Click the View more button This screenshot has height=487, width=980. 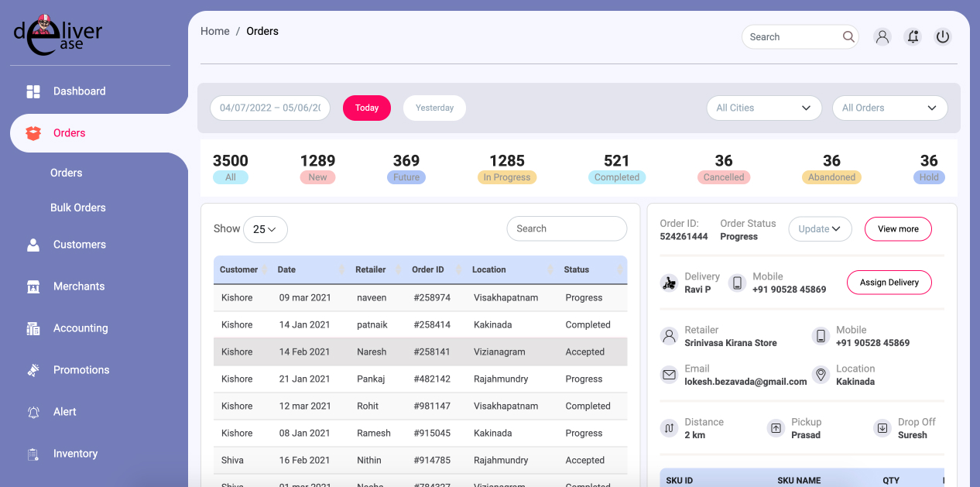point(898,229)
